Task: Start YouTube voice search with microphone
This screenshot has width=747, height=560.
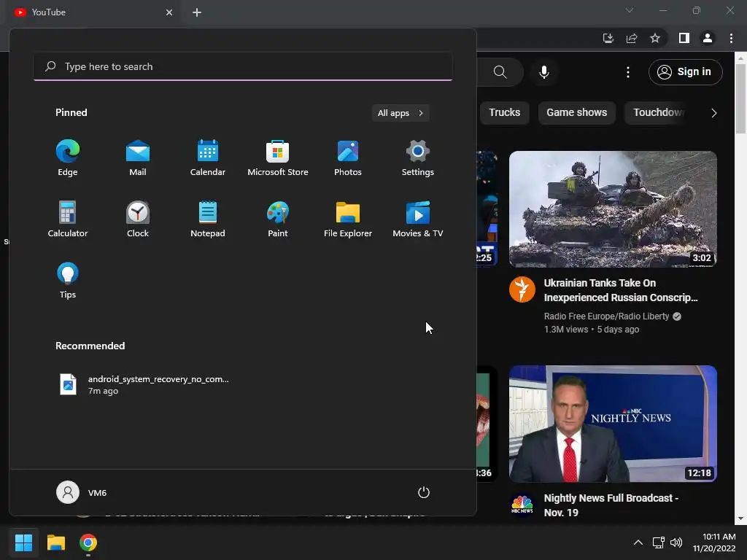Action: point(543,72)
